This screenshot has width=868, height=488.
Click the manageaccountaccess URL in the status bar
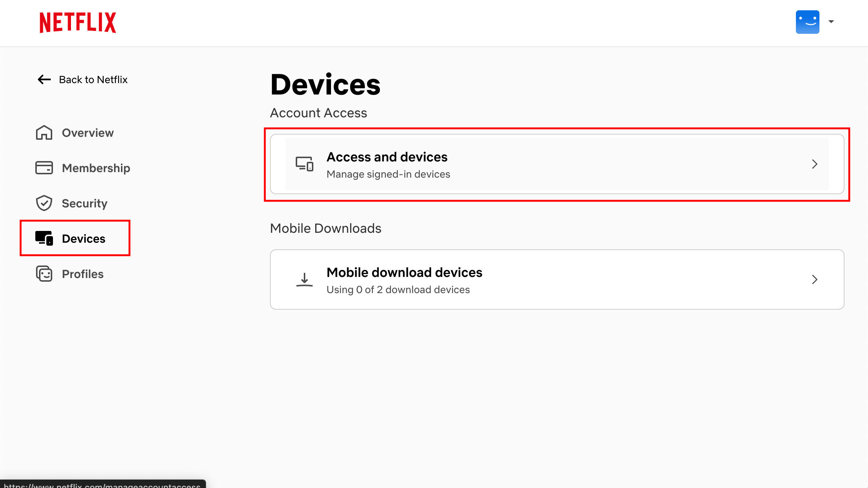coord(103,485)
